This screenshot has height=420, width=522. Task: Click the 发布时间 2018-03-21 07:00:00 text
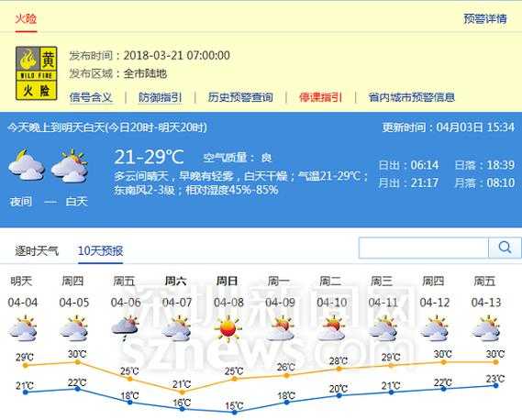coord(150,55)
